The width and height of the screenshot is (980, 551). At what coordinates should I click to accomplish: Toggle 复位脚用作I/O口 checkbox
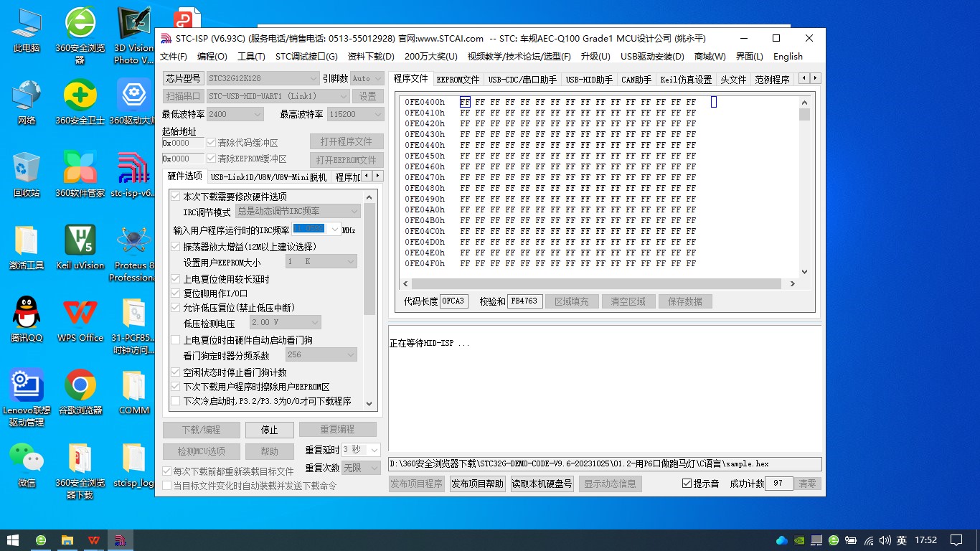176,293
